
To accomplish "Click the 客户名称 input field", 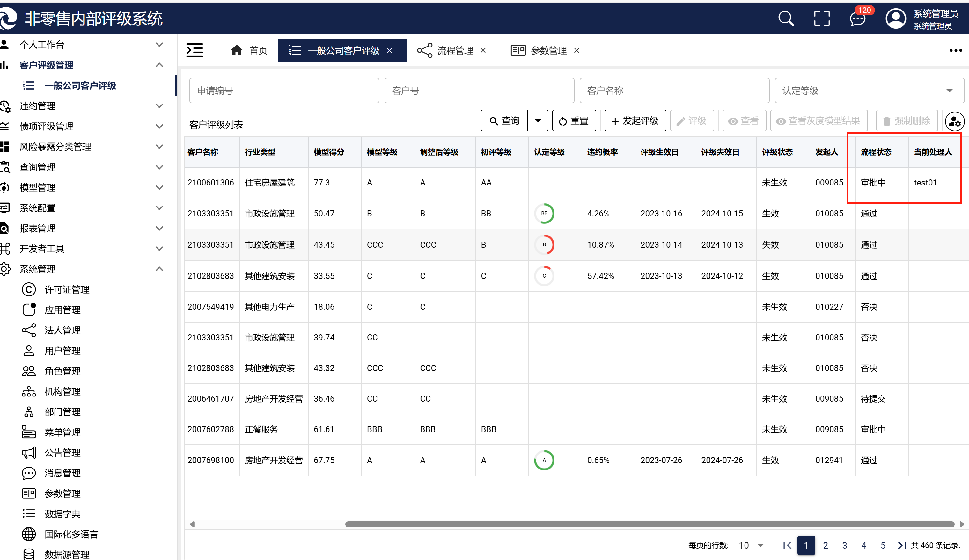I will pos(674,91).
